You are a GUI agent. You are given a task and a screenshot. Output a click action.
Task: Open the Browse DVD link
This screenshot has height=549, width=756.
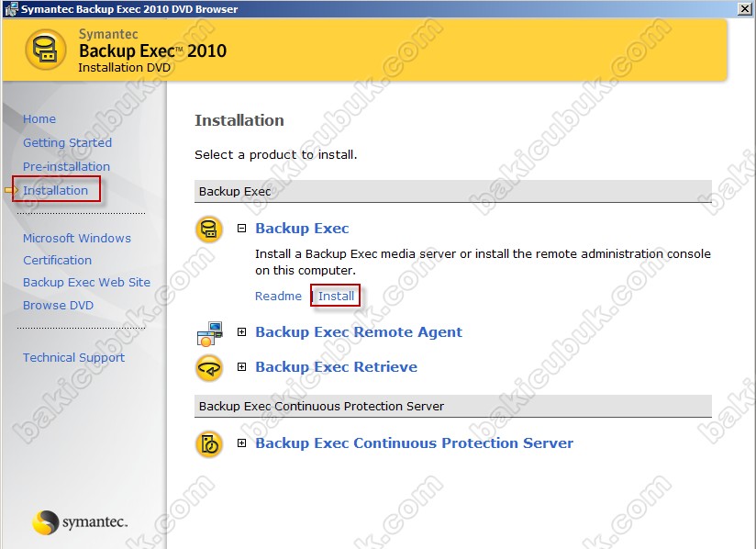point(59,306)
